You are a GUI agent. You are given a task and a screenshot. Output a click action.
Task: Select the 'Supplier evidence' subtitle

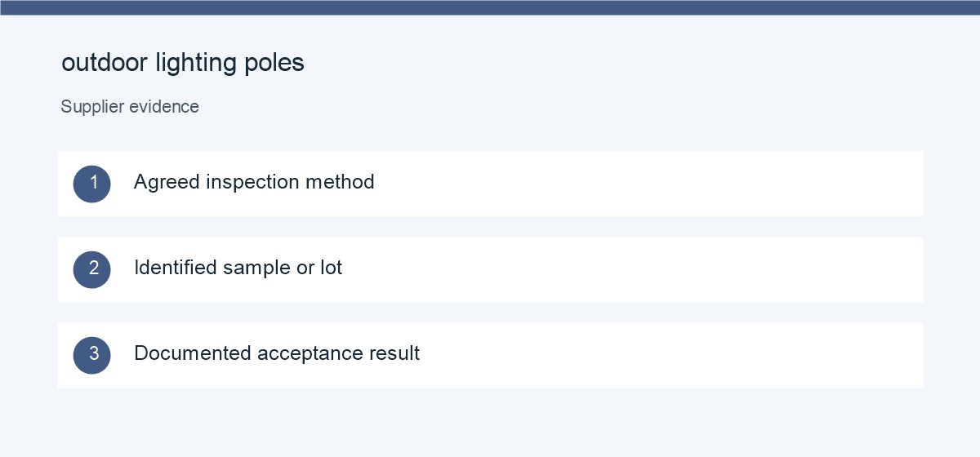click(x=130, y=107)
